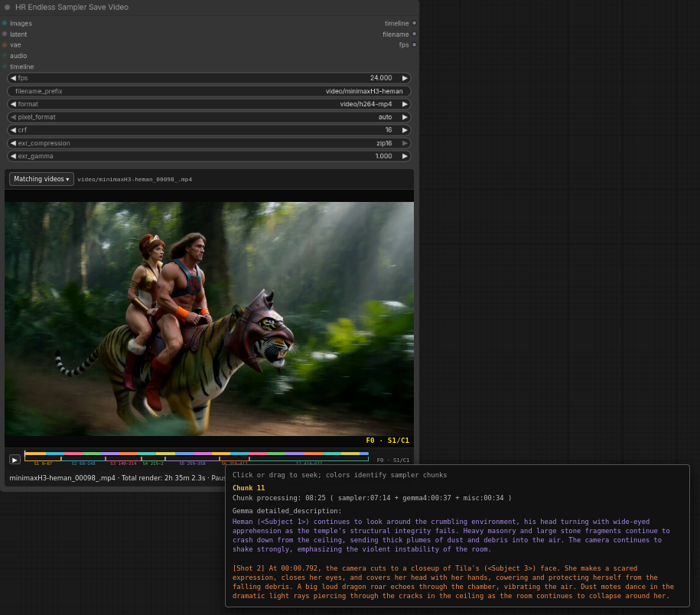Click the crf value 16

pos(389,130)
